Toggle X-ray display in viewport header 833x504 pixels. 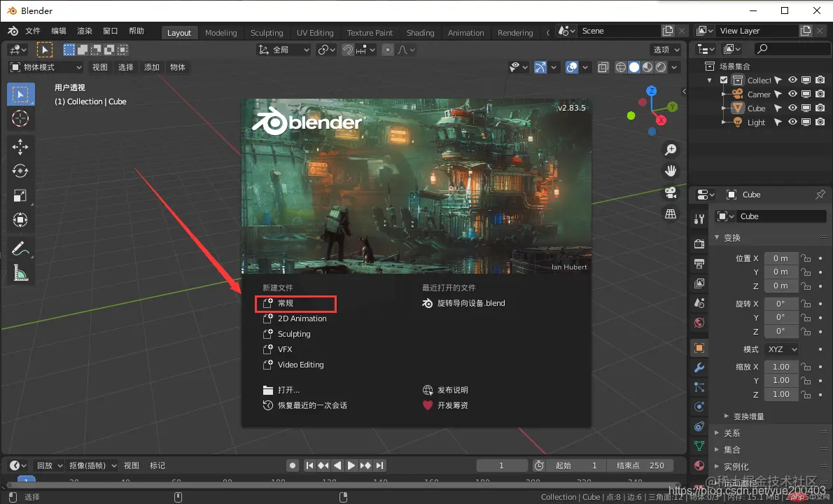tap(603, 67)
